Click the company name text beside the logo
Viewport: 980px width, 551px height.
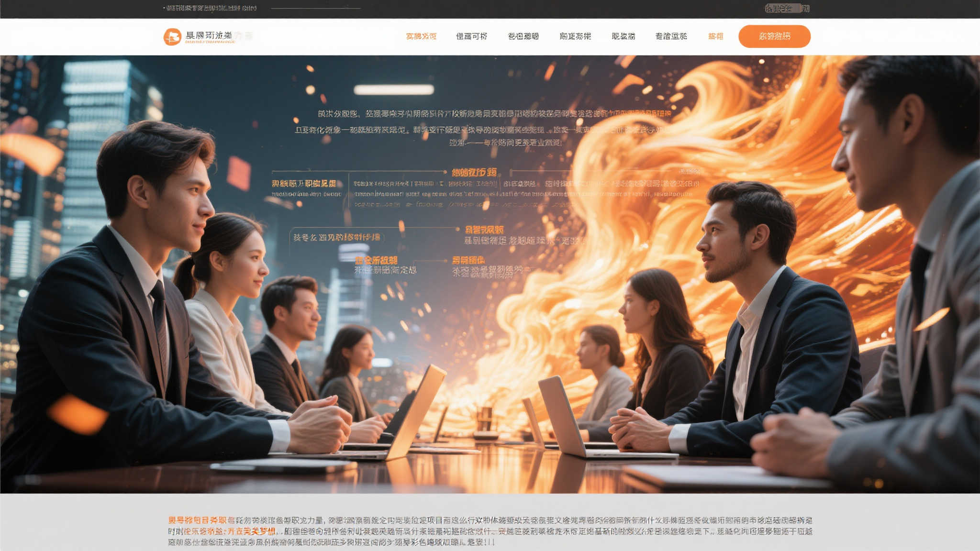pyautogui.click(x=209, y=36)
